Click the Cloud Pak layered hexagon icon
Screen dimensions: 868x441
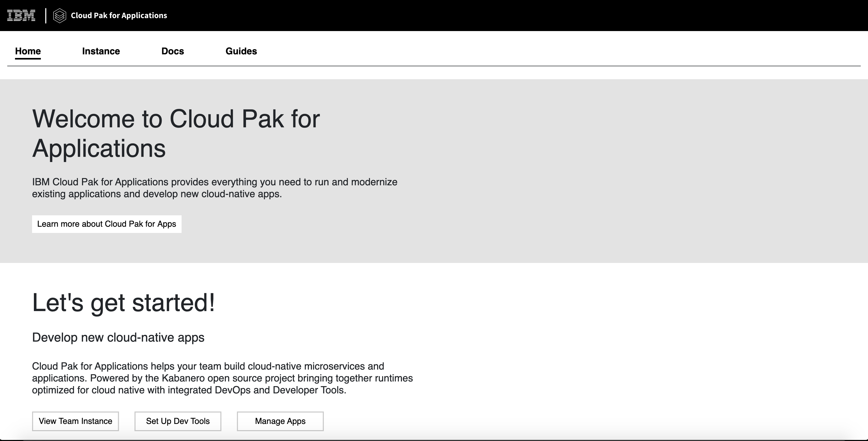[x=60, y=16]
